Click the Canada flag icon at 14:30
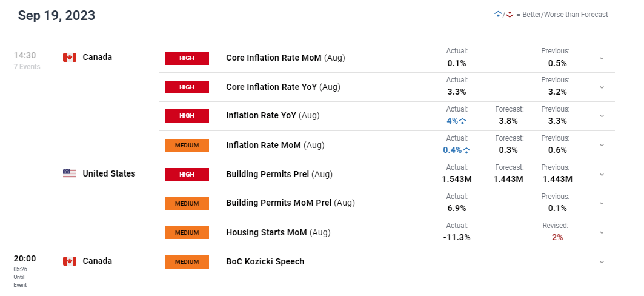This screenshot has height=296, width=644. pos(70,57)
